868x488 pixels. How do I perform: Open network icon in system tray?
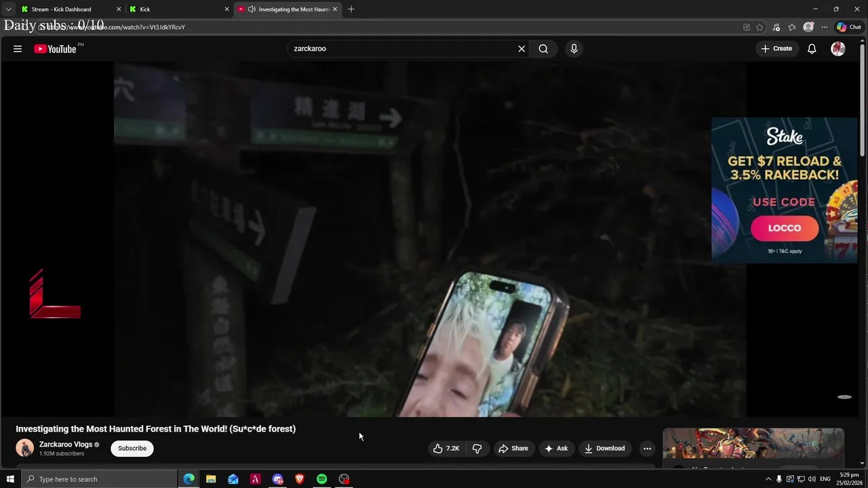[x=801, y=479]
